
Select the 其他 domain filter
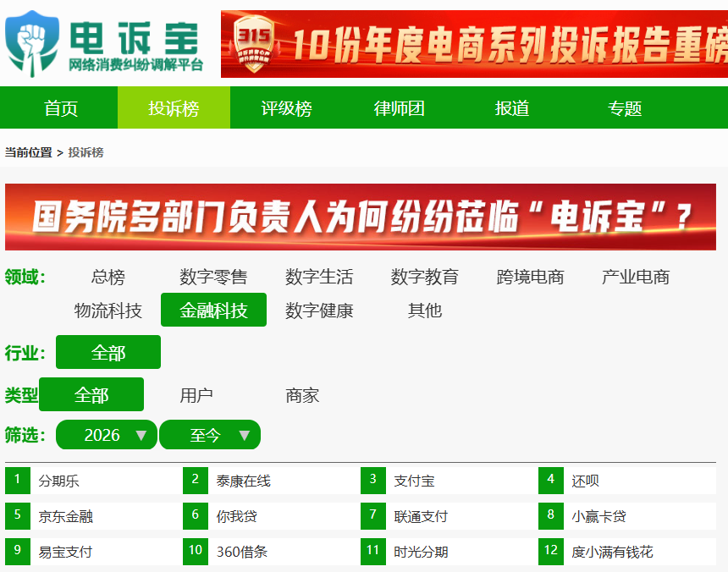[x=424, y=311]
